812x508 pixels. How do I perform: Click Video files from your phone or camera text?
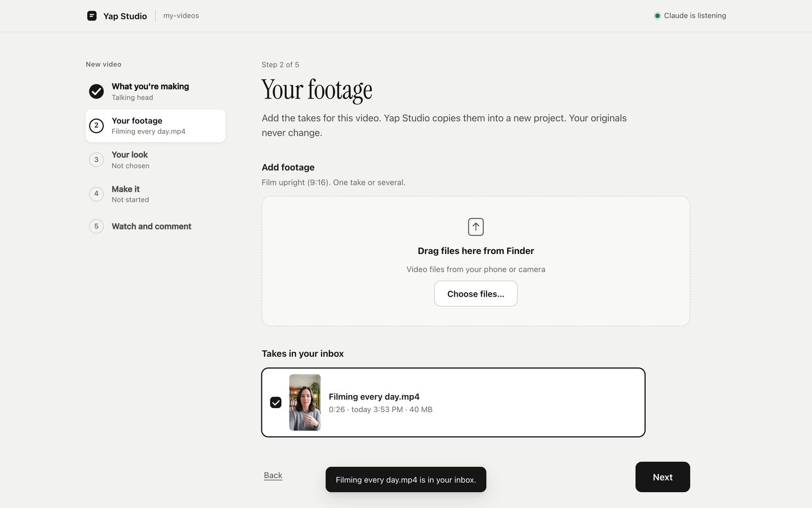[x=476, y=269]
